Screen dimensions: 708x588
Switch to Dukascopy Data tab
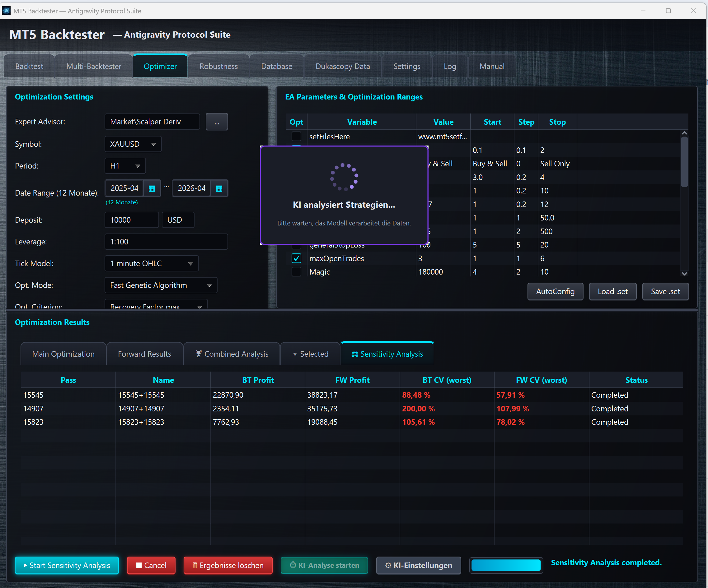[x=343, y=66]
